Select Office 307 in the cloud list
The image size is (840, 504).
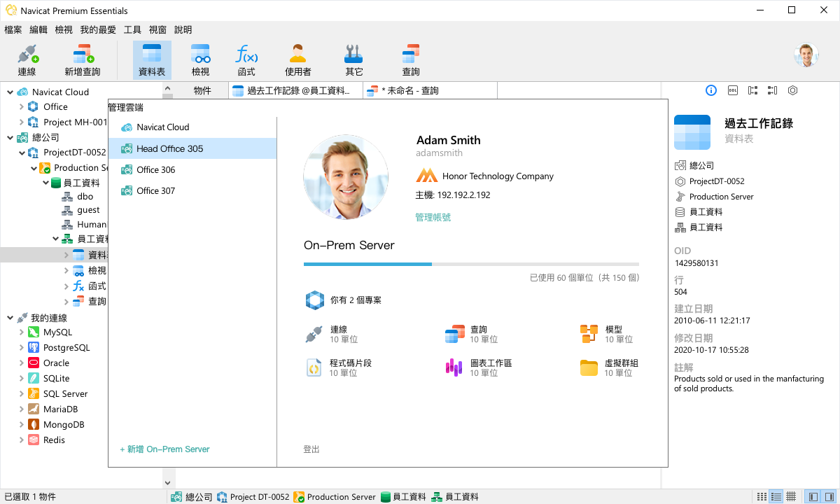click(192, 191)
